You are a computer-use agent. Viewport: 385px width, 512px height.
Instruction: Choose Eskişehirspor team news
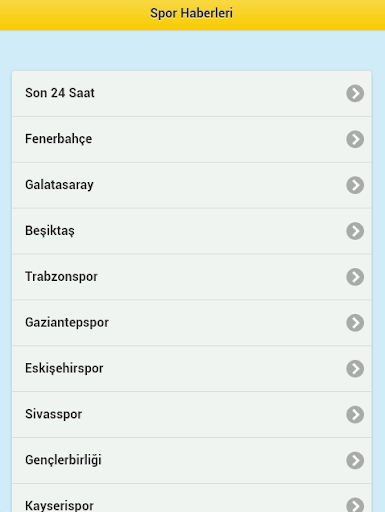click(x=192, y=369)
